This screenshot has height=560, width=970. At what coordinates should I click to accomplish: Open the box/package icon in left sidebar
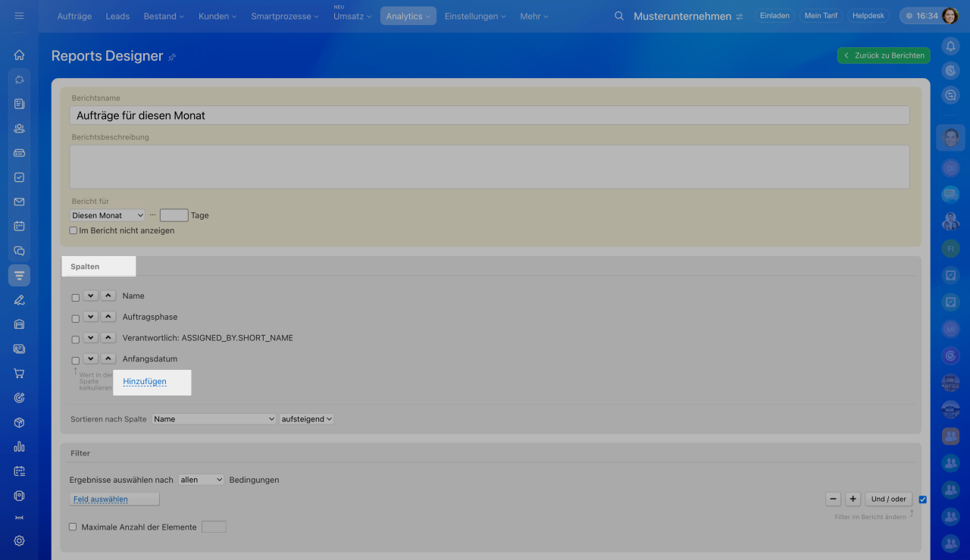pos(19,422)
